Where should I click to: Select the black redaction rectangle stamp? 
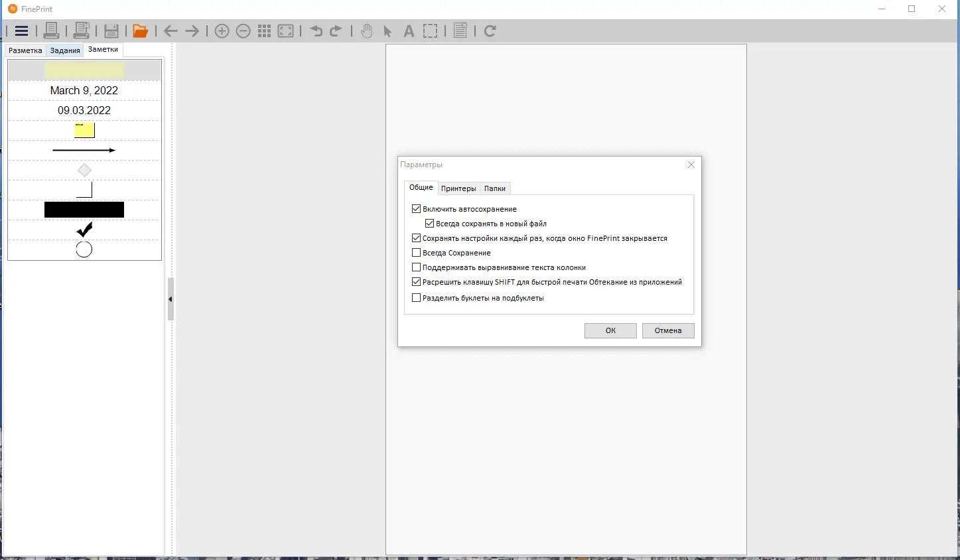click(84, 210)
